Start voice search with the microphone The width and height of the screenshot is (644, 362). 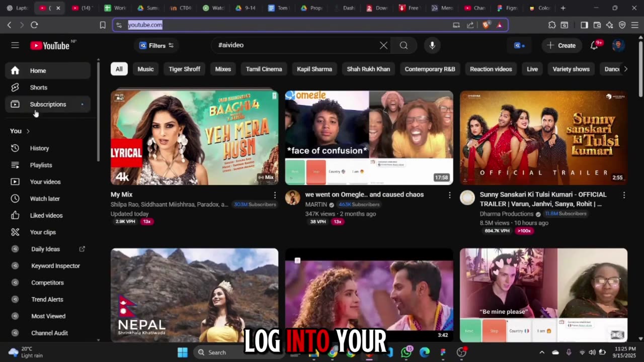pyautogui.click(x=432, y=45)
